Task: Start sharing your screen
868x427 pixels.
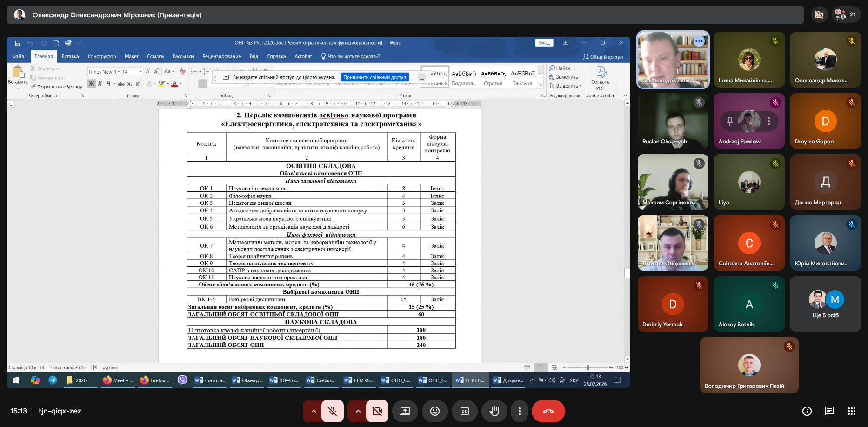Action: (405, 411)
